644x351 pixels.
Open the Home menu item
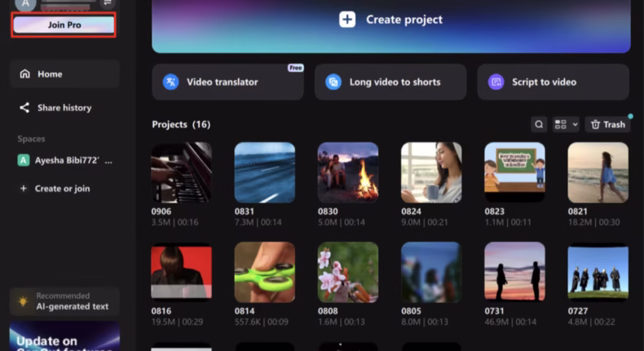(64, 74)
